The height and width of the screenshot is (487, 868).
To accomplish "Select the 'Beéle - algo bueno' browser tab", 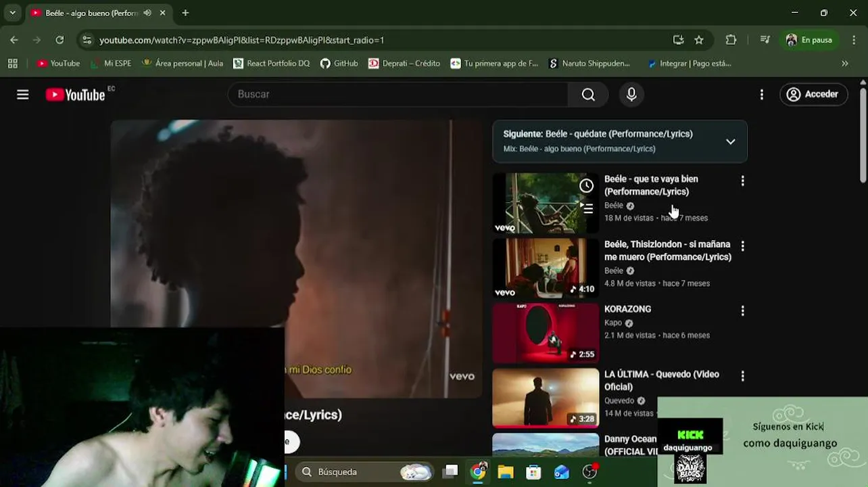I will click(99, 13).
